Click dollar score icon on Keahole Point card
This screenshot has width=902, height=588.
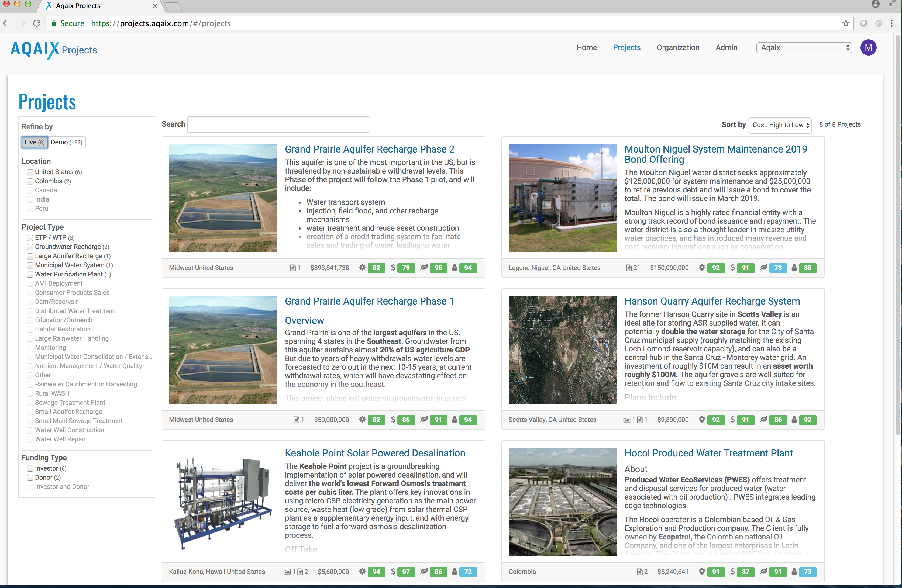click(393, 572)
